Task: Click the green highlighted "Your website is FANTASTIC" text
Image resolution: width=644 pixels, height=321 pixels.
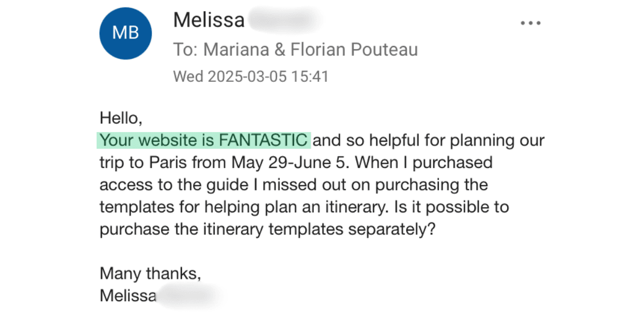Action: (204, 140)
